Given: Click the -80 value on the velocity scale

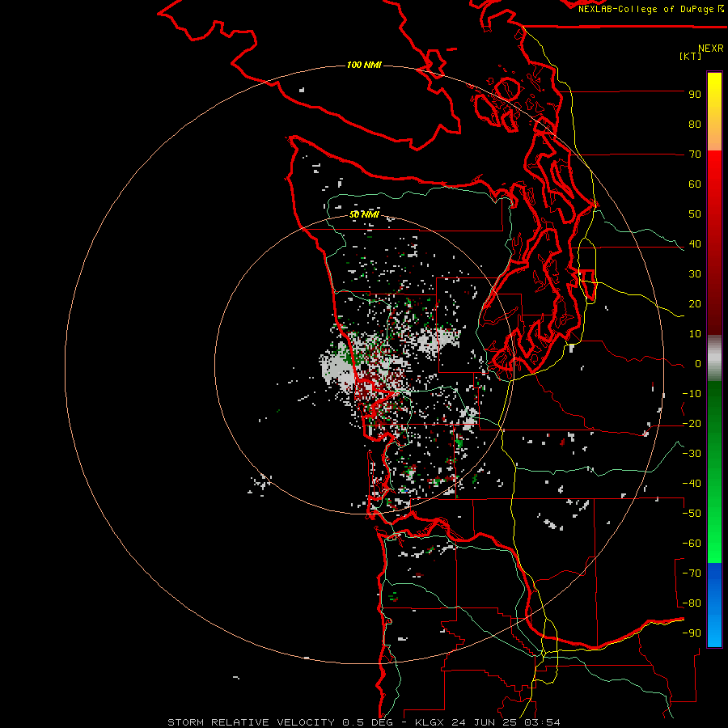Looking at the screenshot, I should click(x=692, y=603).
